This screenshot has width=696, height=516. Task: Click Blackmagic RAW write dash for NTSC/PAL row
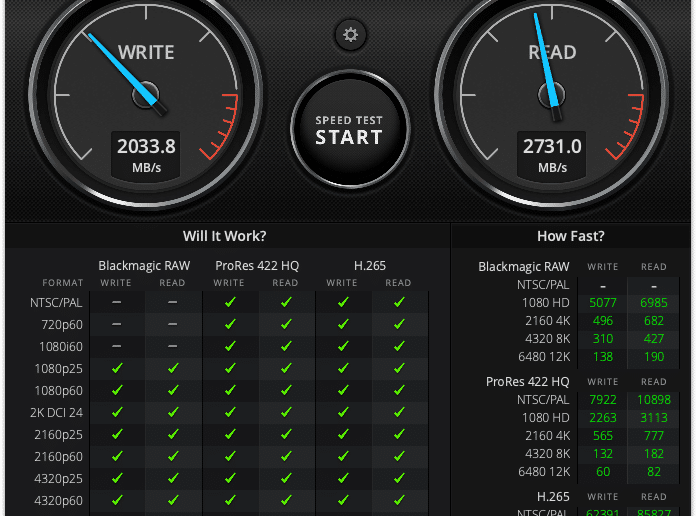pos(117,302)
